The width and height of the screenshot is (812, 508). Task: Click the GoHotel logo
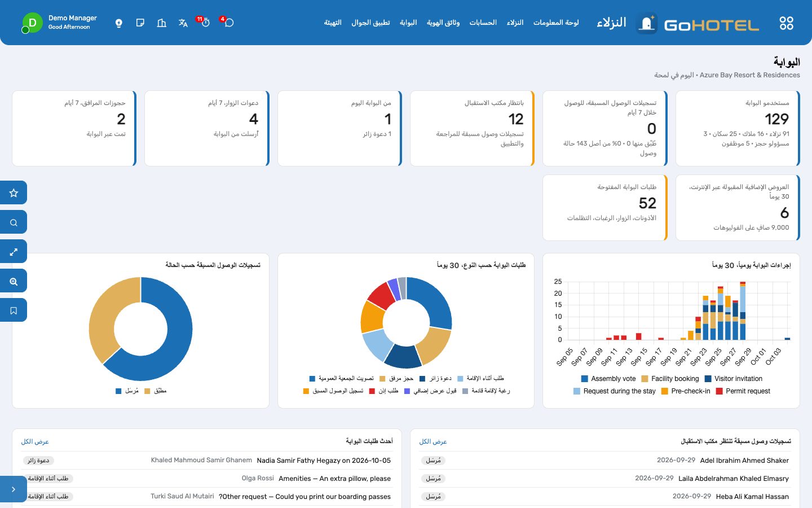point(698,24)
